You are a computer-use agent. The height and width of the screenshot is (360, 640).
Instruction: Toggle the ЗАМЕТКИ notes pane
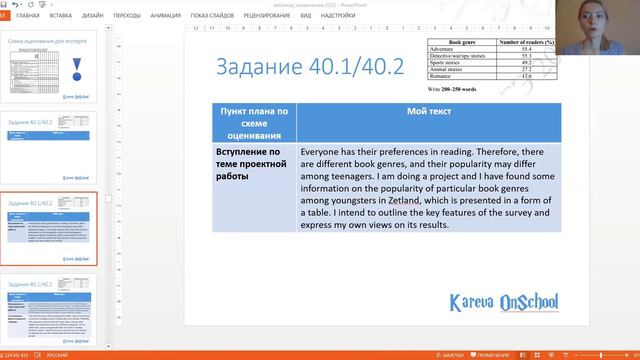[x=449, y=355]
